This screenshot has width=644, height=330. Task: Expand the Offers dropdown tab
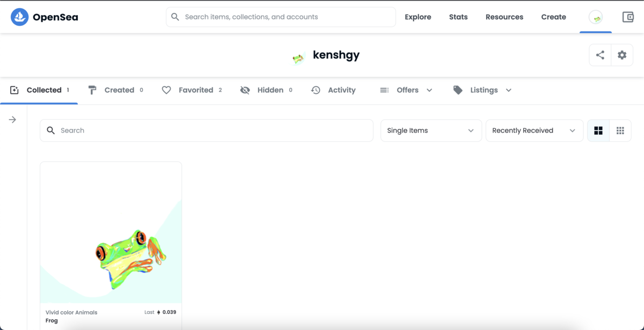tap(406, 90)
